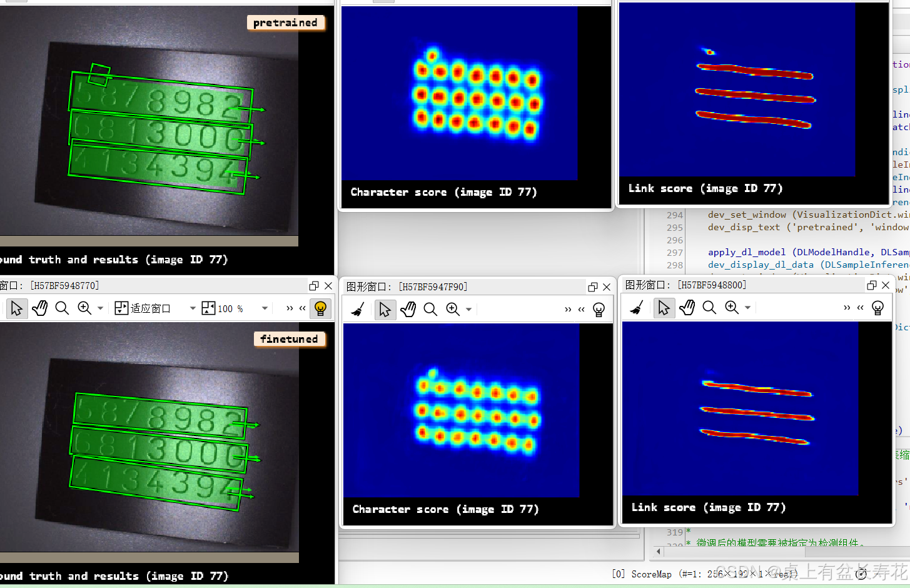Toggle the lightbulb indicator in middle window toolbar
Viewport: 910px width, 588px height.
[x=599, y=308]
